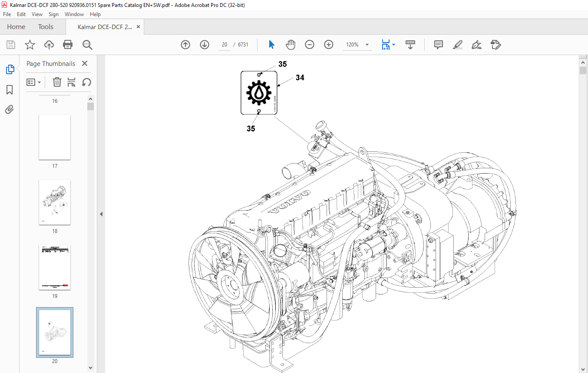
Task: Zoom out with the minus button
Action: (x=310, y=45)
